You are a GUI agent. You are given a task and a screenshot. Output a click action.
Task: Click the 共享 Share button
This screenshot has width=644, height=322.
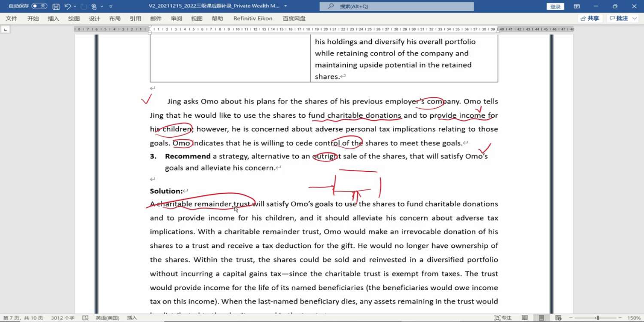[x=590, y=18]
